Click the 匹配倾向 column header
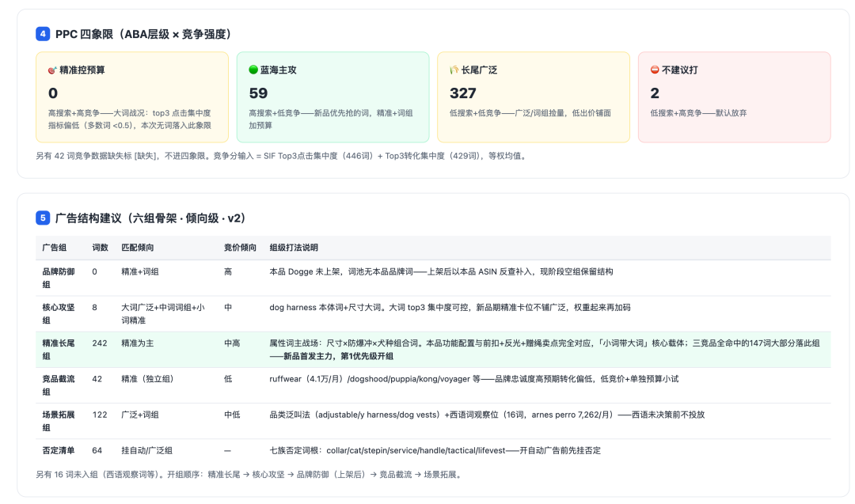Screen dimensions: 855x504 click(138, 248)
